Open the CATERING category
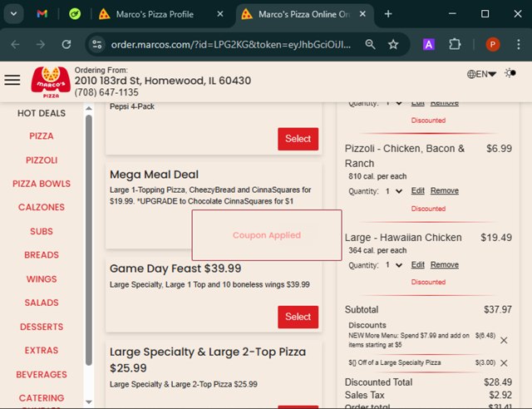This screenshot has height=409, width=532. (42, 398)
